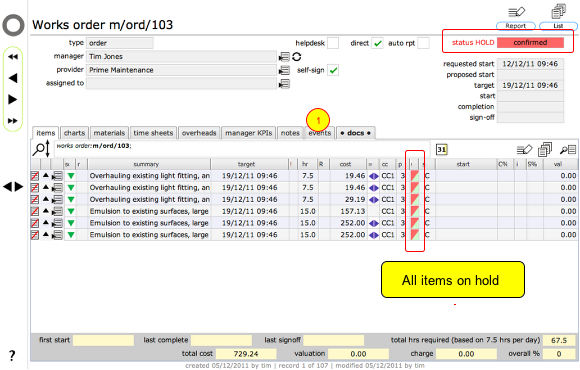Go to last record arrow
Screen dimensions: 580x370
pos(13,121)
